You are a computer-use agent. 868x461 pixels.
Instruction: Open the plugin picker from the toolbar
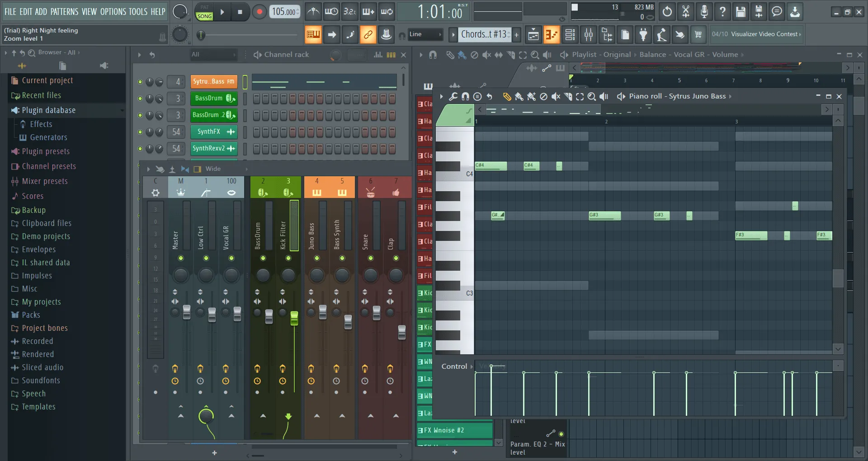643,34
